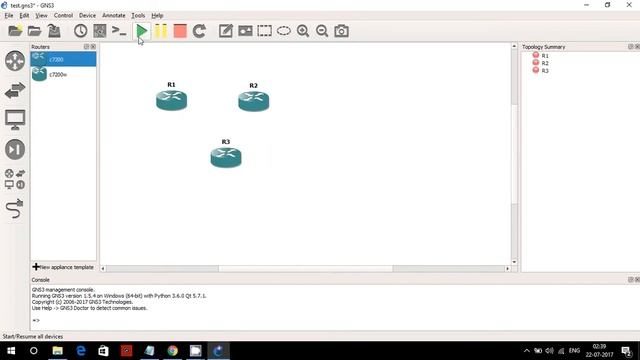Click New appliance template button

(x=63, y=267)
